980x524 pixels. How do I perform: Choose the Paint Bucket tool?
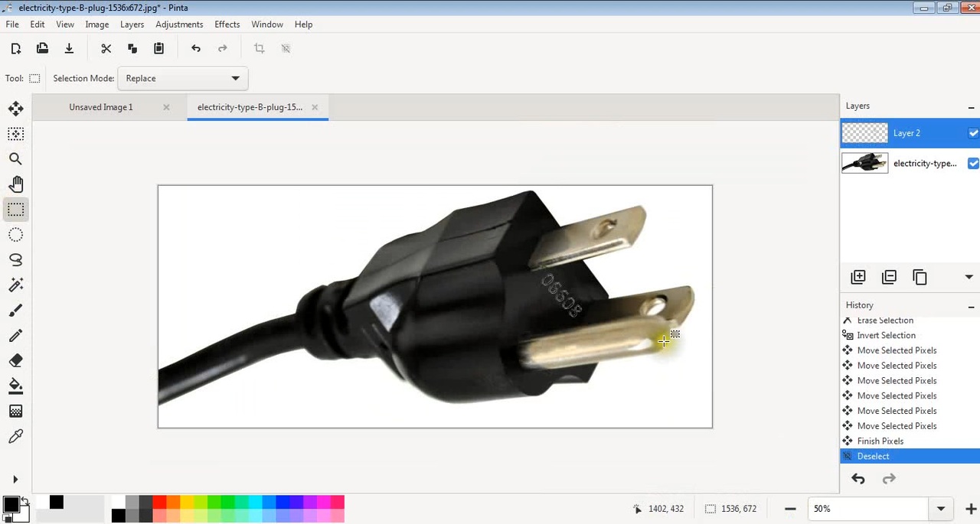pos(15,386)
